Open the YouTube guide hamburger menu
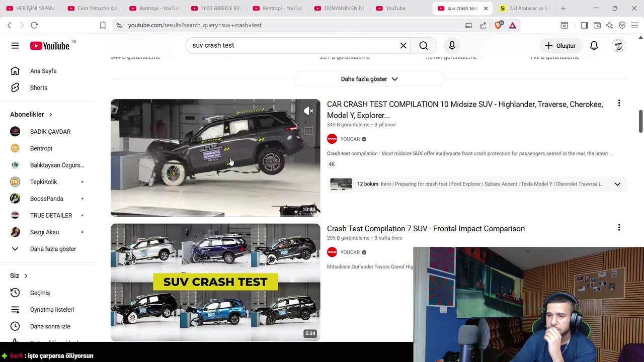644x362 pixels. tap(15, 46)
